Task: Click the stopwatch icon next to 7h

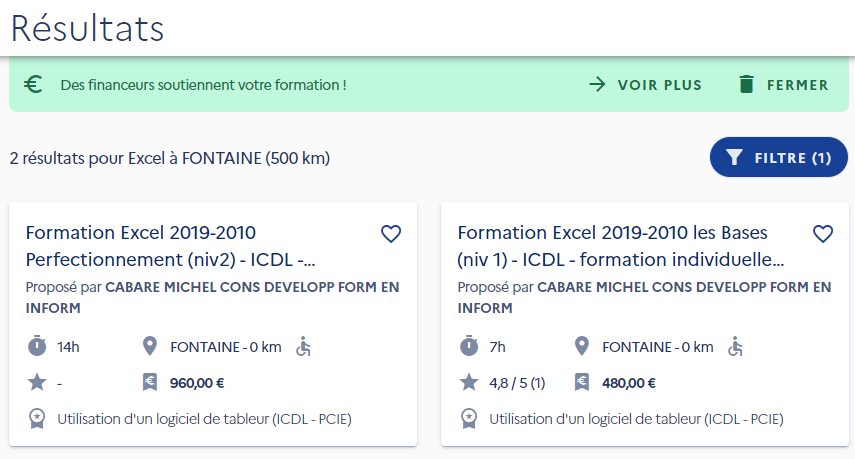Action: tap(469, 346)
